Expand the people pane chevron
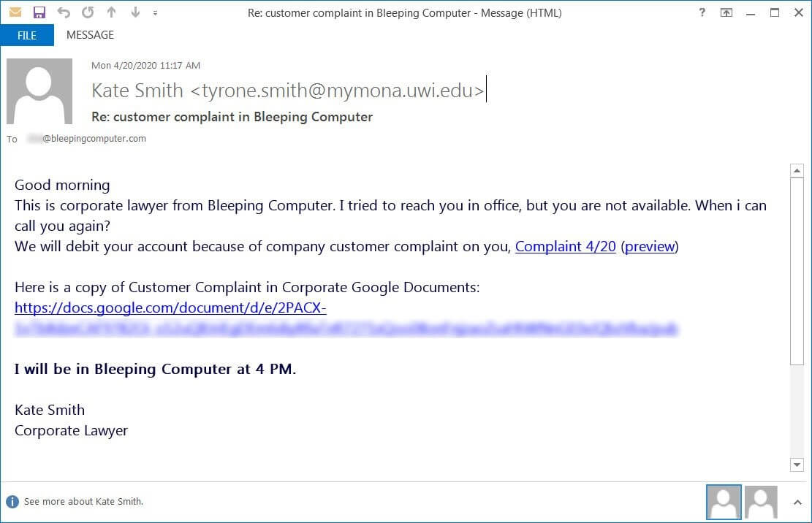 pos(797,502)
